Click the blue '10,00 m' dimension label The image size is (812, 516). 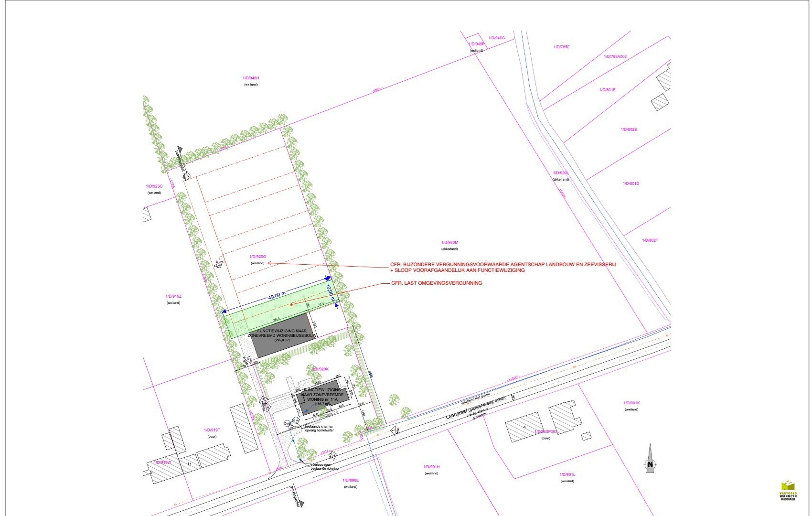(x=331, y=292)
